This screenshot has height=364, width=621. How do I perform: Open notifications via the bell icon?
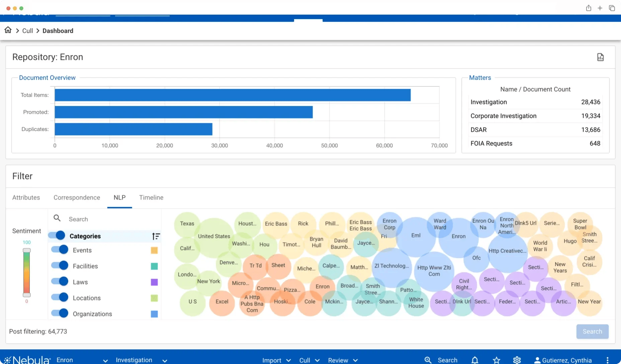click(474, 360)
